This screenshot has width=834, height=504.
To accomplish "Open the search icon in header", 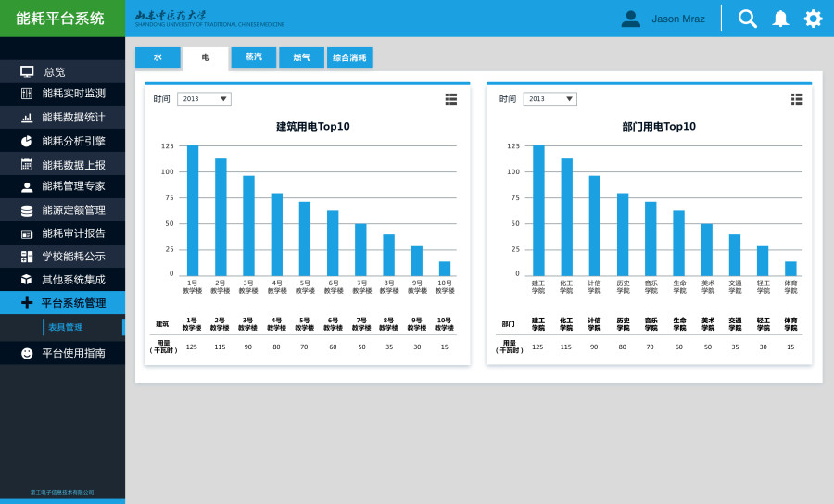I will [747, 19].
